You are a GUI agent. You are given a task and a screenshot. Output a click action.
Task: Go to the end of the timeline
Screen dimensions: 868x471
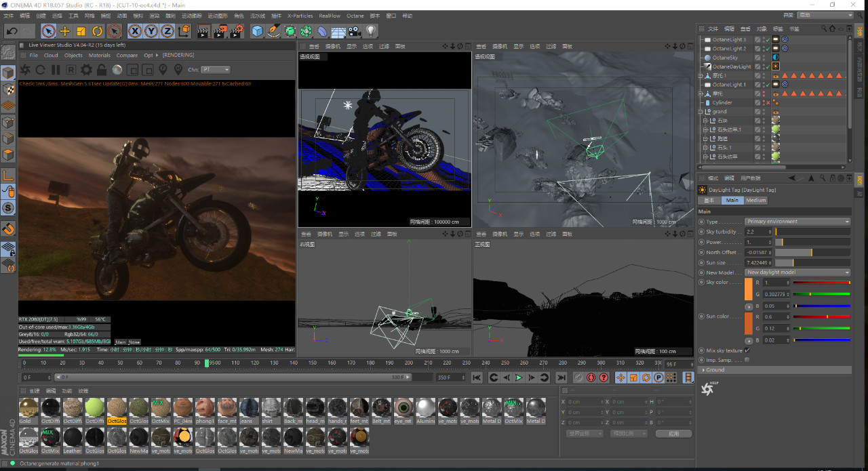coord(561,377)
